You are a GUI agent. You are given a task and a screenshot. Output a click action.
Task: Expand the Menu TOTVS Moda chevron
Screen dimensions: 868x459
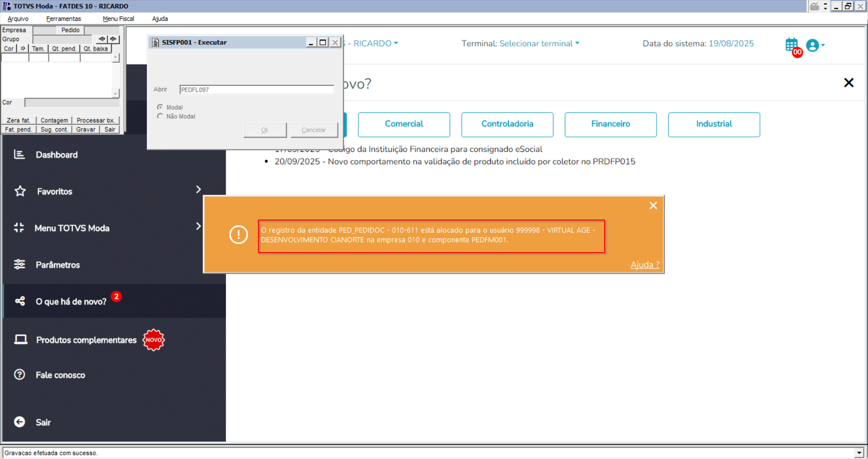[x=198, y=226]
